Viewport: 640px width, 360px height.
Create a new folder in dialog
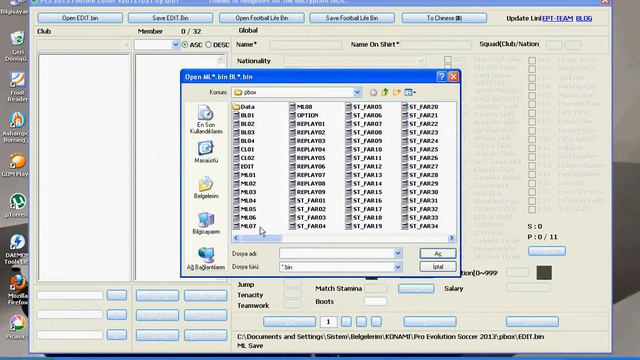[397, 93]
